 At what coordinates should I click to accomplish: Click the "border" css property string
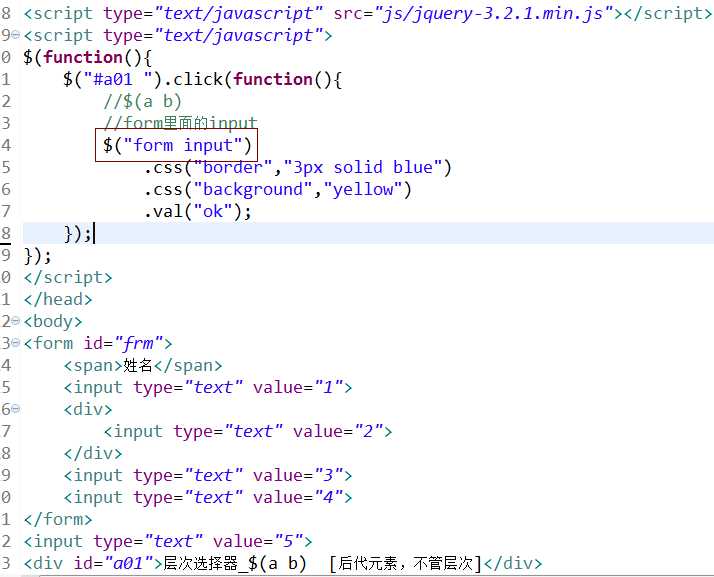(232, 167)
